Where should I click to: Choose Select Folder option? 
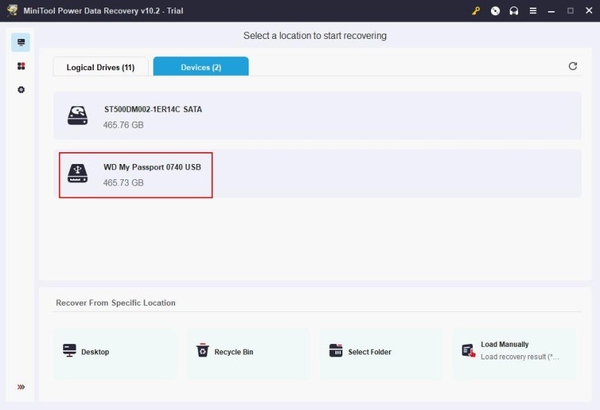(381, 354)
